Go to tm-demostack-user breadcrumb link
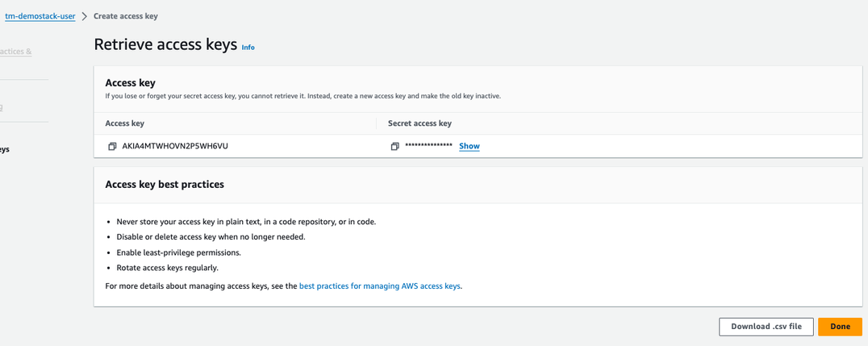 pyautogui.click(x=40, y=16)
